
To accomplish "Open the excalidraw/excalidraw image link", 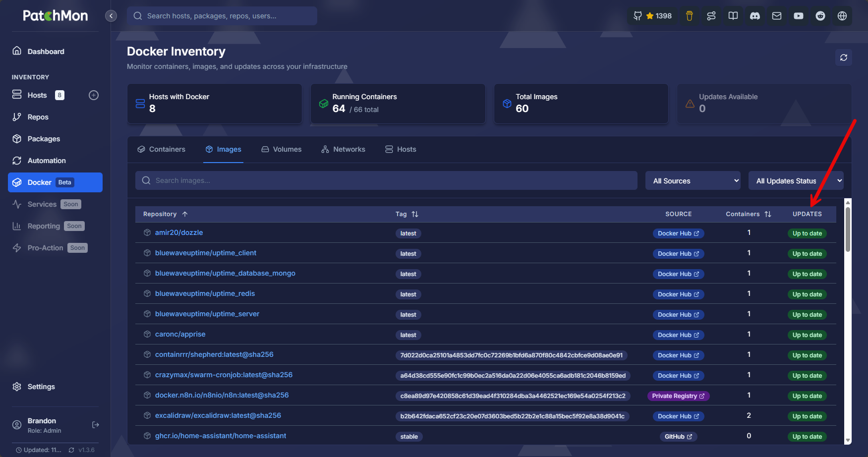I will 218,415.
